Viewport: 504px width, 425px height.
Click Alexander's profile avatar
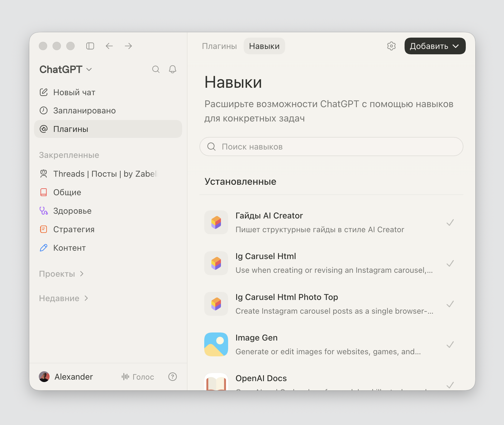coord(44,377)
